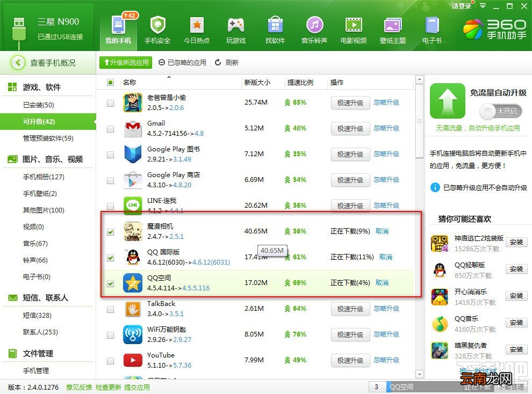This screenshot has height=394, width=532.
Task: Click the 提交应用 link
Action: click(x=137, y=387)
